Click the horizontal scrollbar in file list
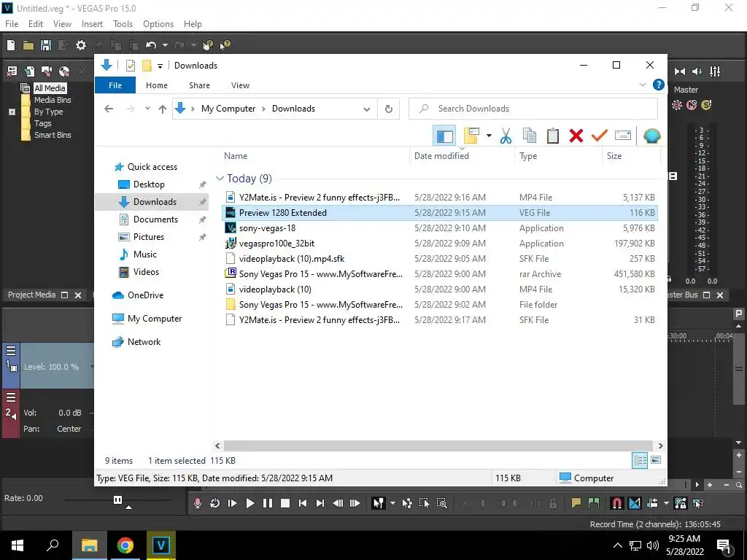The height and width of the screenshot is (560, 747). click(x=438, y=446)
